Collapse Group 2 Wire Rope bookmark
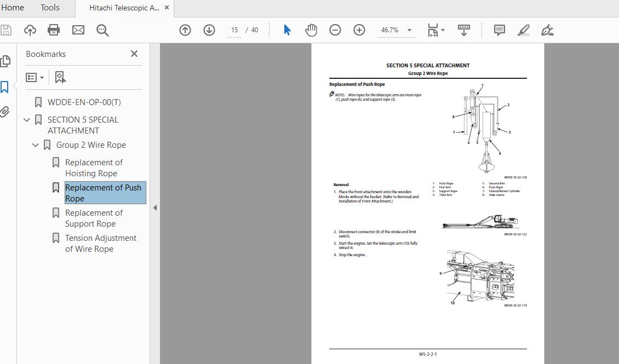This screenshot has height=364, width=619. tap(36, 145)
